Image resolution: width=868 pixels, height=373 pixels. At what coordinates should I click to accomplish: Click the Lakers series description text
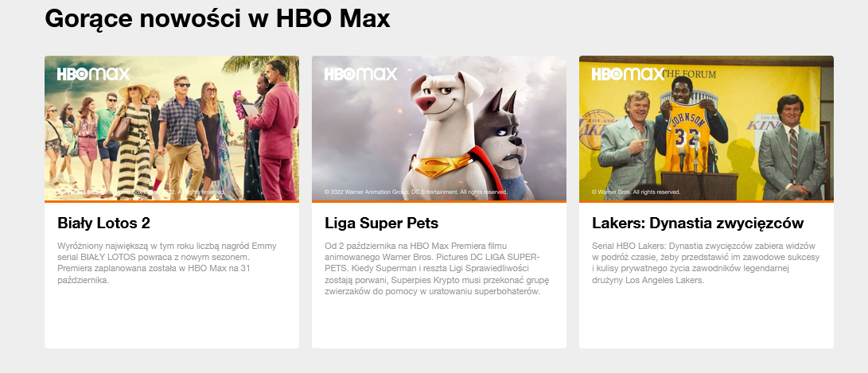click(705, 263)
